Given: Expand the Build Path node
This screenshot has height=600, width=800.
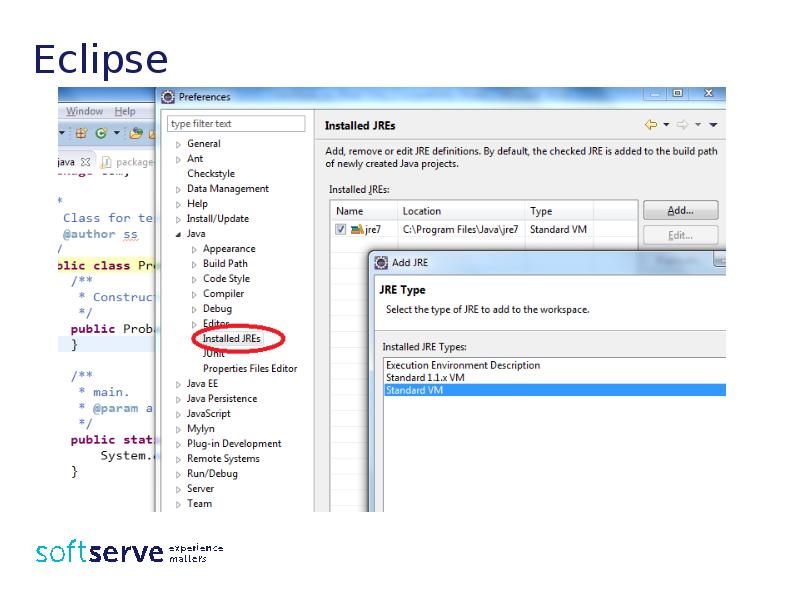Looking at the screenshot, I should click(x=194, y=265).
